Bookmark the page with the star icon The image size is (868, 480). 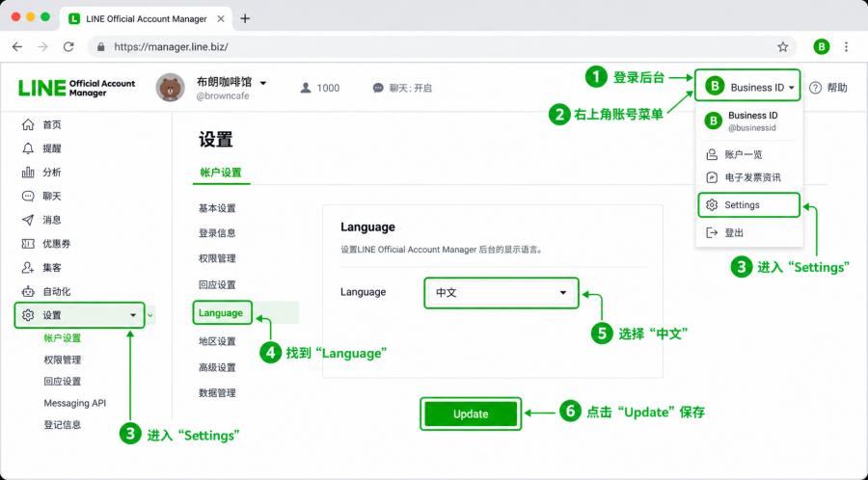coord(783,47)
